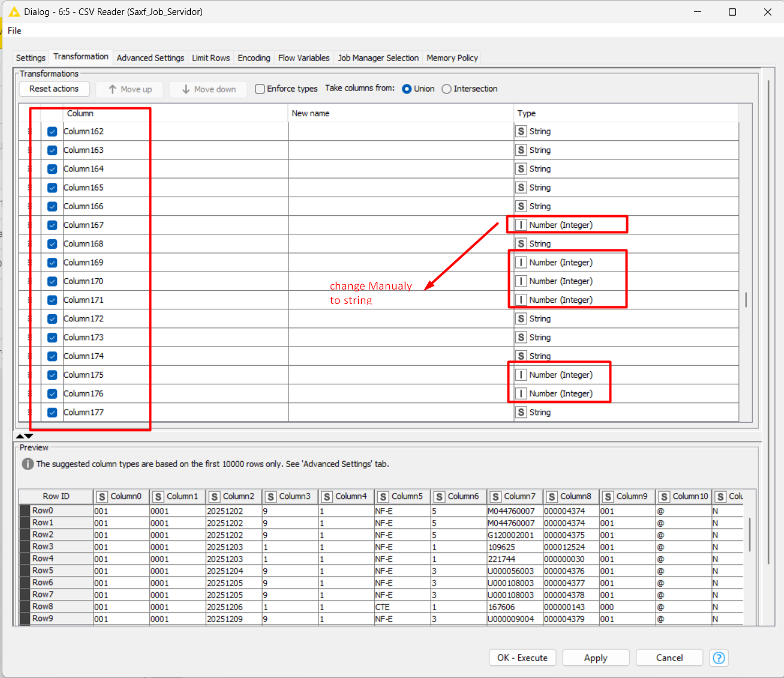Click the Integer type icon for Column167
Viewport: 784px width, 678px height.
tap(521, 225)
